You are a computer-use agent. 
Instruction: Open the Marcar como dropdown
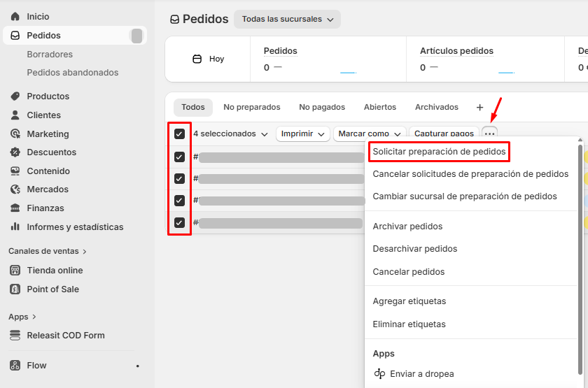click(x=369, y=134)
